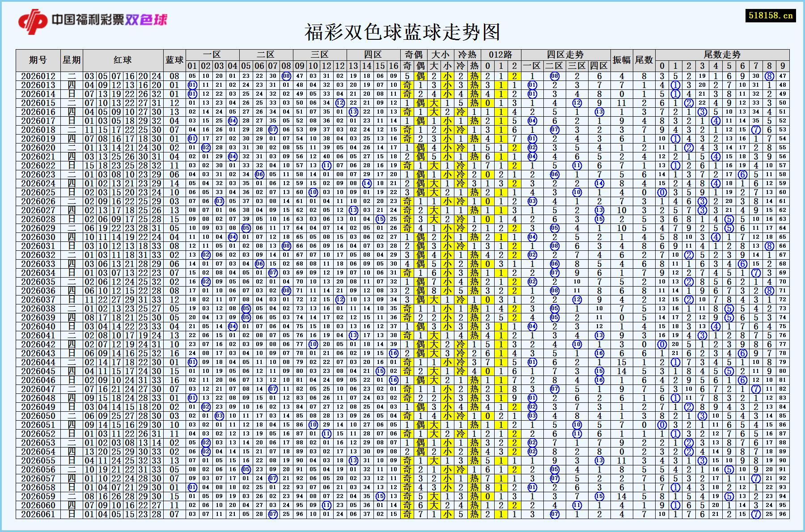Click 蓝球 column value in row 2026012
This screenshot has width=805, height=532.
coord(174,76)
